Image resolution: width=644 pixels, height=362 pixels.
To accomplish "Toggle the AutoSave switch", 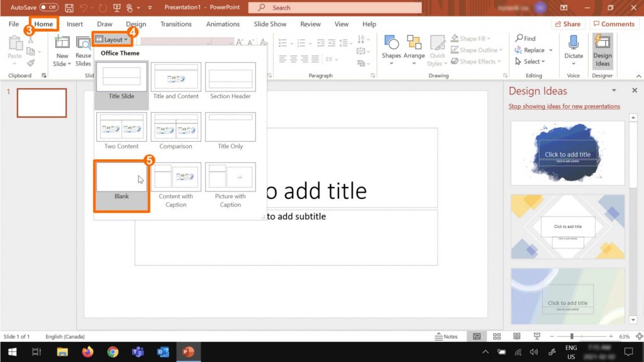I will click(x=48, y=8).
